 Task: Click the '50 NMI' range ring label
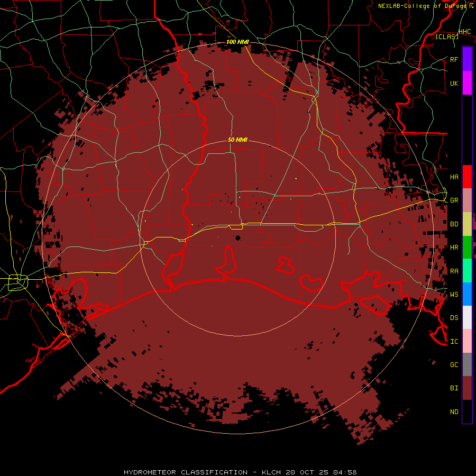click(237, 140)
